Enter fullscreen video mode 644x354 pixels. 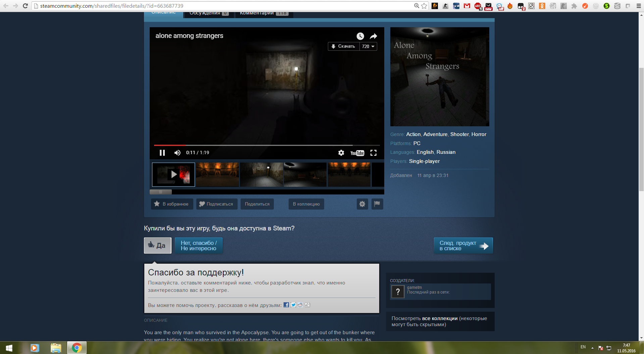pos(374,153)
